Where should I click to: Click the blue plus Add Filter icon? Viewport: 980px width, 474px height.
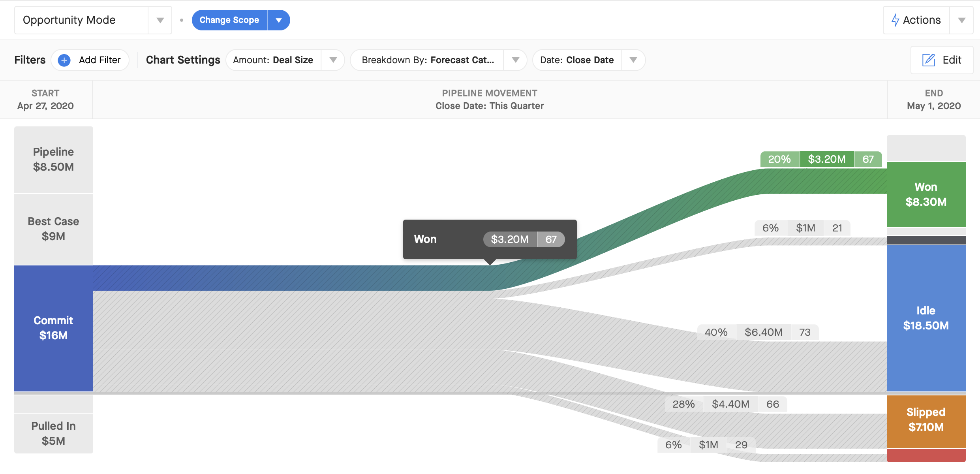click(x=64, y=60)
